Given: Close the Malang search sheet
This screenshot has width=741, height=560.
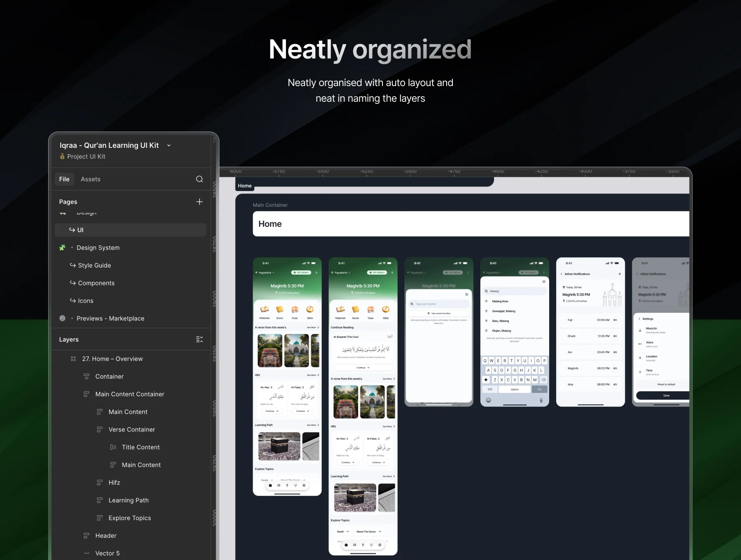Looking at the screenshot, I should [x=544, y=282].
